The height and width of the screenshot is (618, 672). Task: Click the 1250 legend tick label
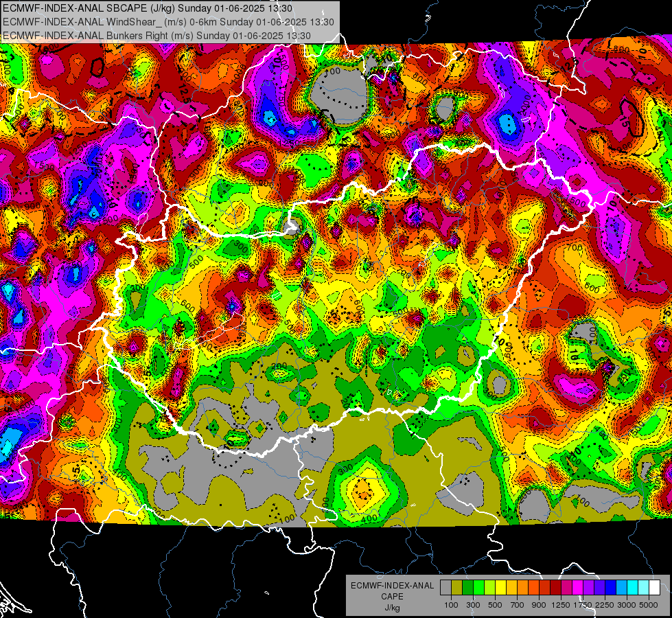(x=561, y=605)
